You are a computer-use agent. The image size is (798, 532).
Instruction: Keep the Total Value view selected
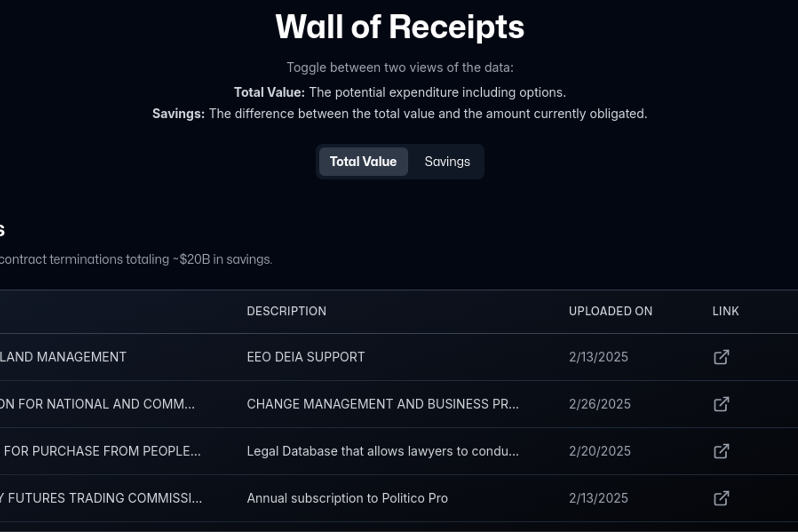[363, 162]
